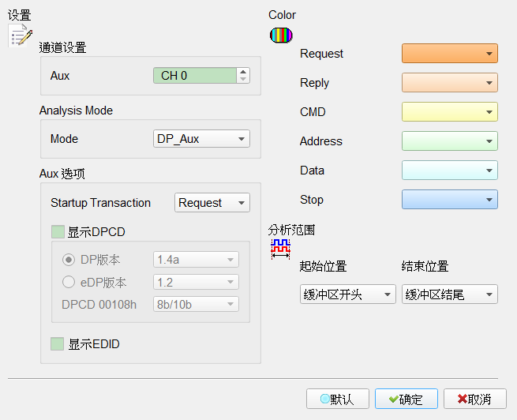The width and height of the screenshot is (517, 420).
Task: Enable the 显示DPCD checkbox
Action: [x=58, y=232]
